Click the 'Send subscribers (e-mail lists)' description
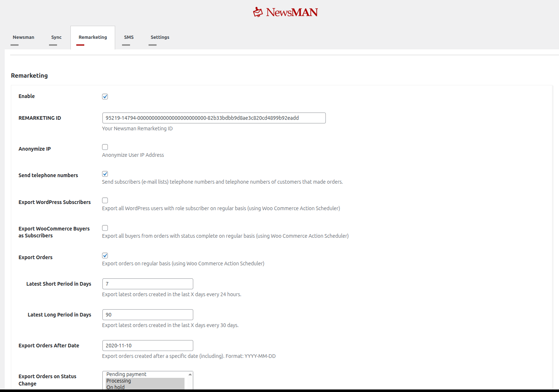This screenshot has width=559, height=392. [222, 182]
